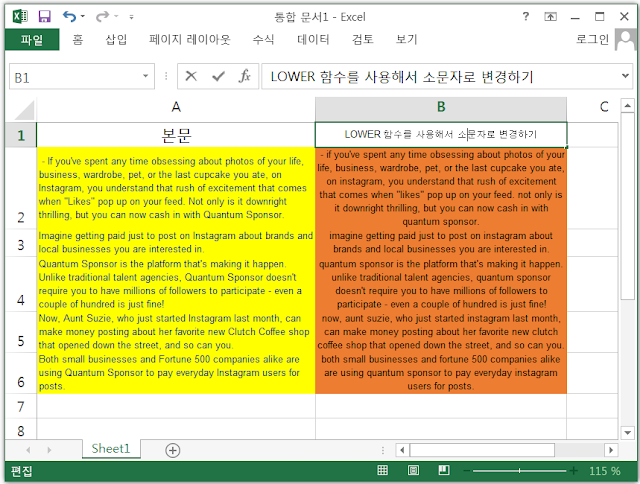This screenshot has height=484, width=640.
Task: Undo the last action
Action: pos(69,17)
